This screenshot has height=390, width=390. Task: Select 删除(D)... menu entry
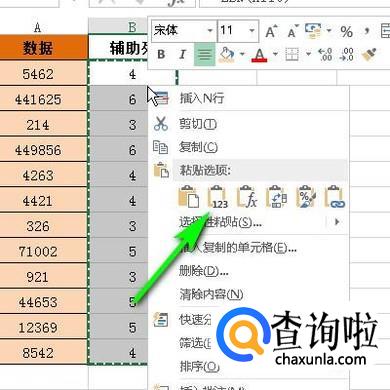203,271
